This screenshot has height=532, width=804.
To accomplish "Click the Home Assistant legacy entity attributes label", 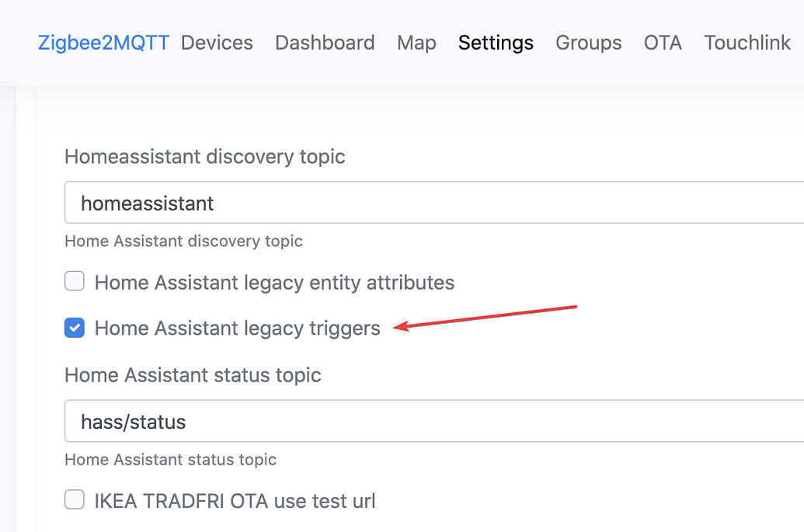I will pyautogui.click(x=274, y=282).
